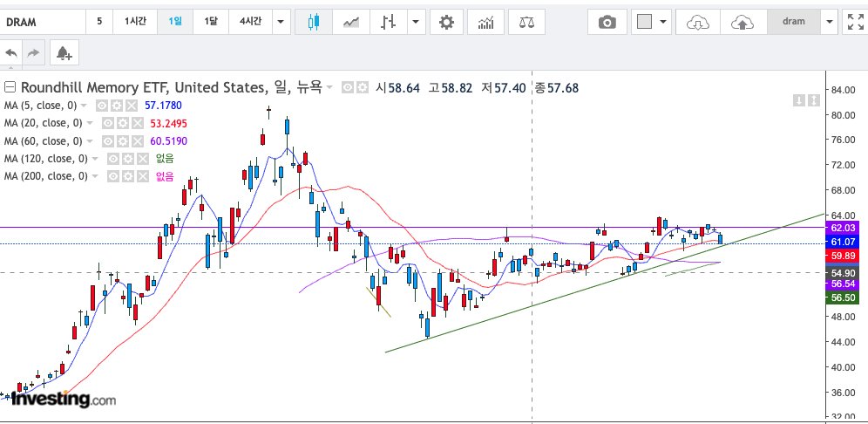The height and width of the screenshot is (424, 868).
Task: Load chart layout from cloud
Action: [698, 22]
